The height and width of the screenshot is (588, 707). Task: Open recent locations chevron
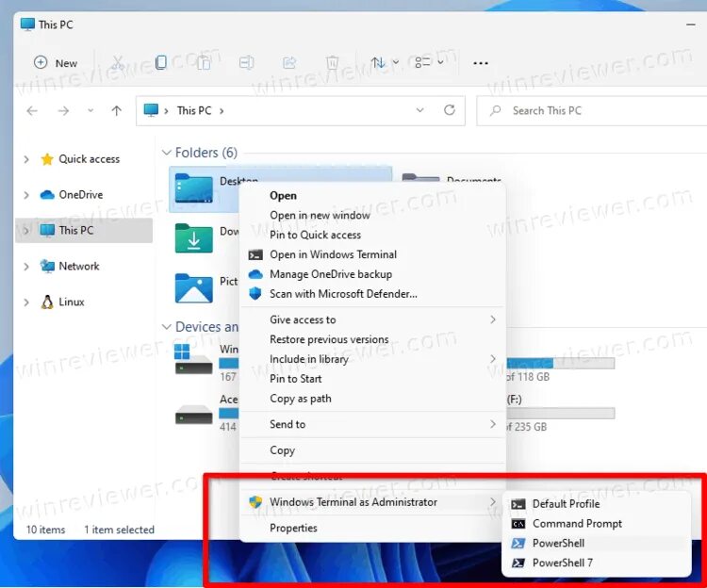pos(90,111)
